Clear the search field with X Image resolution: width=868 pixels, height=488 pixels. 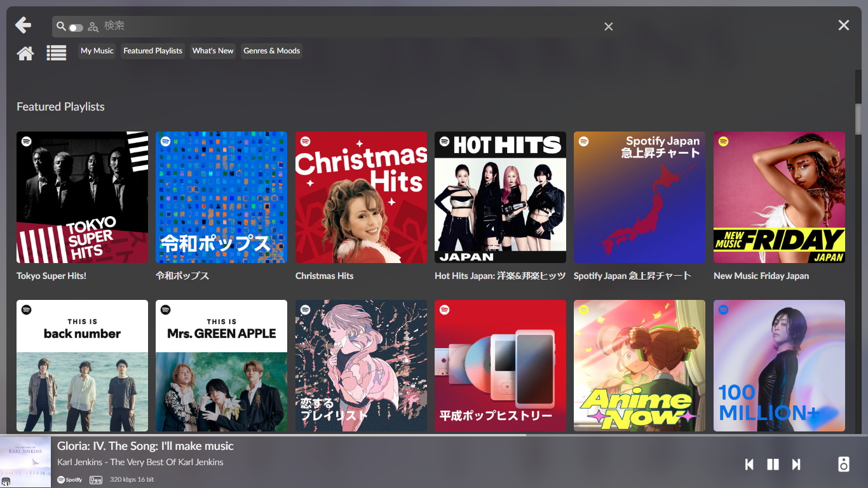[608, 27]
